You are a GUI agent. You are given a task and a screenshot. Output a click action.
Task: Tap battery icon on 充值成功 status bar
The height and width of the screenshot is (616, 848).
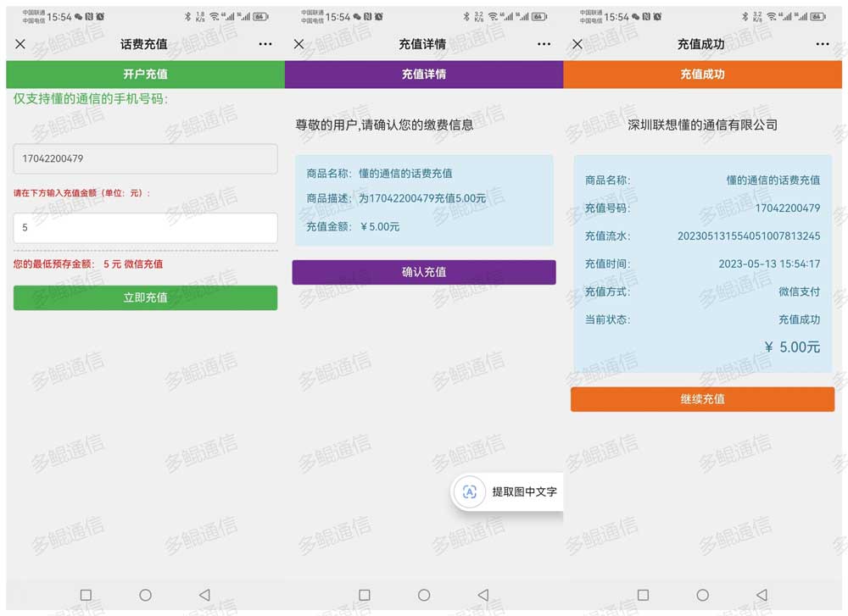tap(817, 17)
